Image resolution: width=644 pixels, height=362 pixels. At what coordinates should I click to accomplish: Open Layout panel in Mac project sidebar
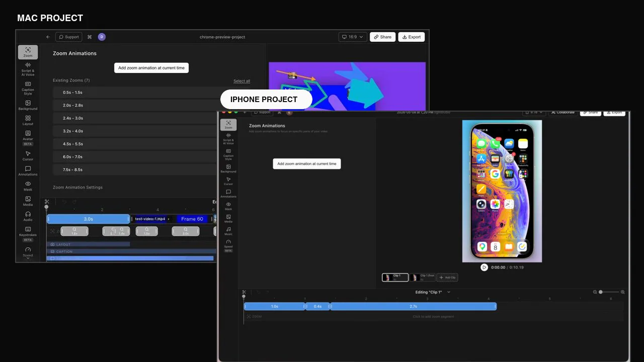[x=28, y=120]
